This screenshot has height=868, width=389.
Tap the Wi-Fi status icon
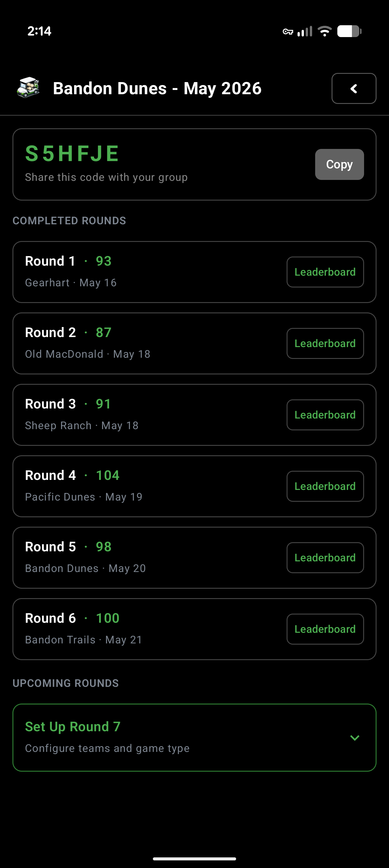(x=325, y=31)
